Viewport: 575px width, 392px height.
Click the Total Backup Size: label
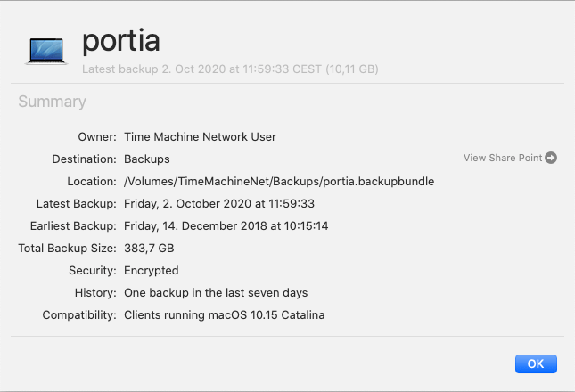pyautogui.click(x=67, y=249)
